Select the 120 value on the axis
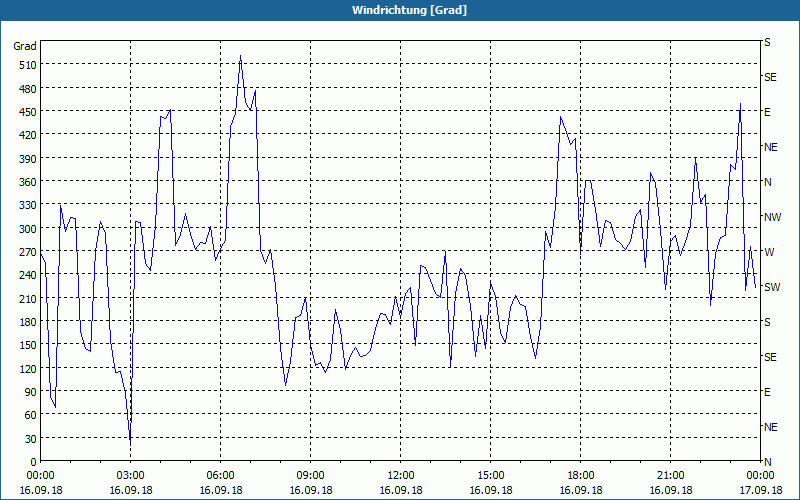The height and width of the screenshot is (500, 800). 29,368
